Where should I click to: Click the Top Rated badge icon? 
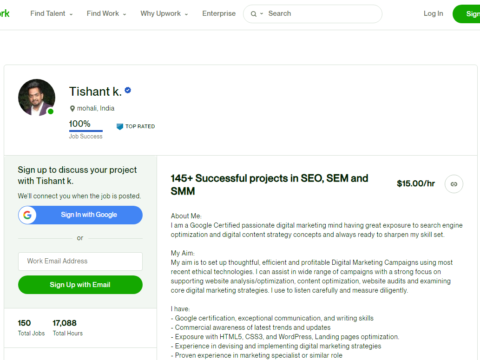[120, 127]
